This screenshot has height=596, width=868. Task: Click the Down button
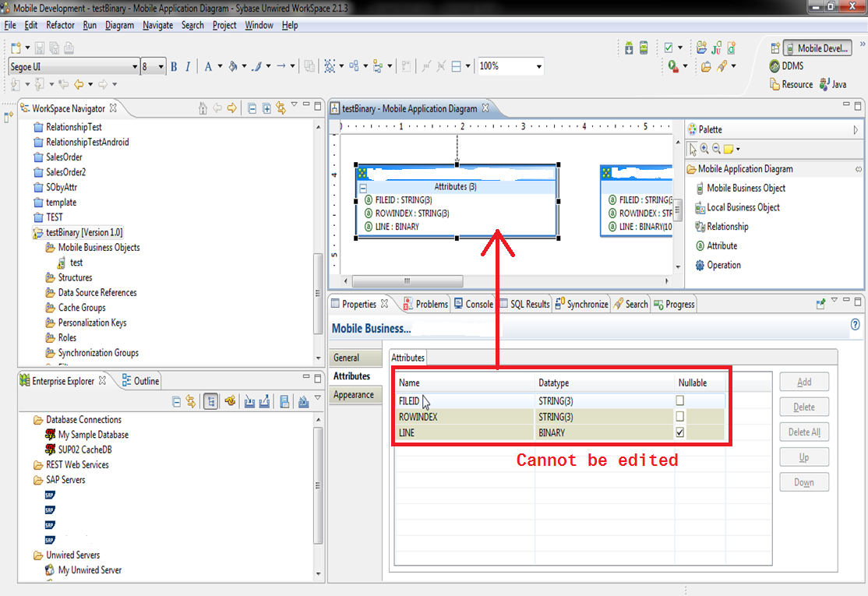[x=804, y=482]
